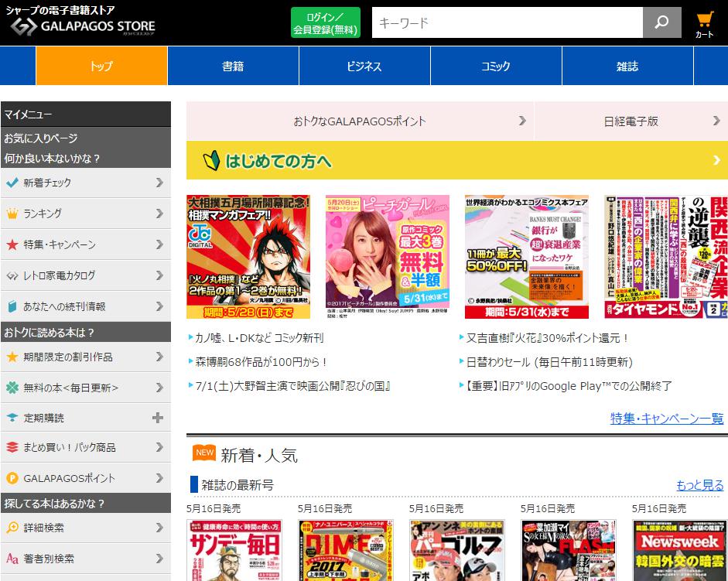The image size is (728, 581).
Task: Open the 特集・キャンペーン一覧 link
Action: pos(667,419)
